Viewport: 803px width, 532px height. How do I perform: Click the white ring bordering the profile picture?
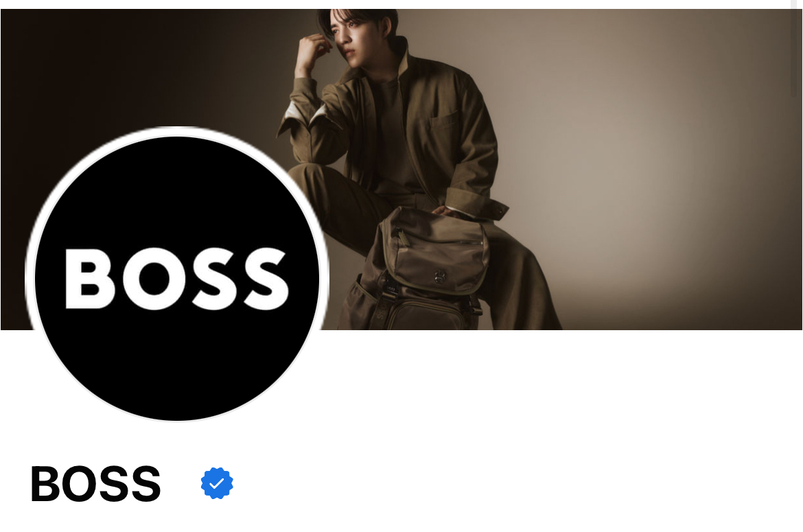(x=177, y=131)
